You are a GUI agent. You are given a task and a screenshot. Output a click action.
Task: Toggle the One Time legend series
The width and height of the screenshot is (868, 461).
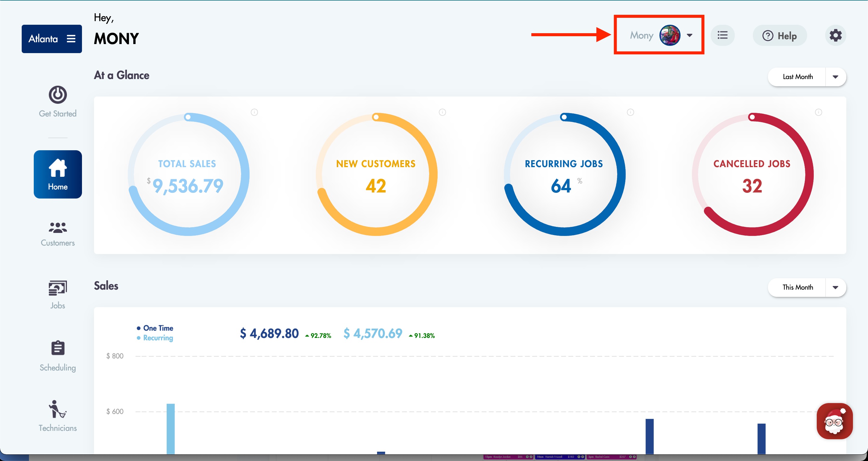155,328
